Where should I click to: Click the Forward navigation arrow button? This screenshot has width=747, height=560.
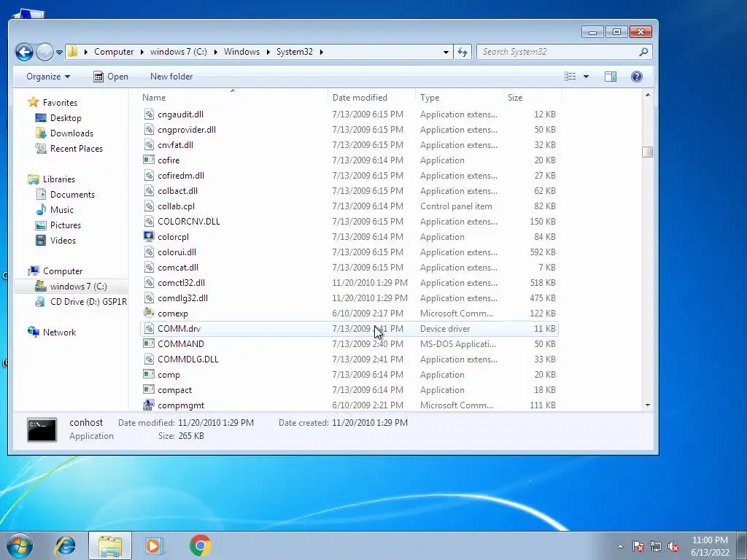point(44,52)
